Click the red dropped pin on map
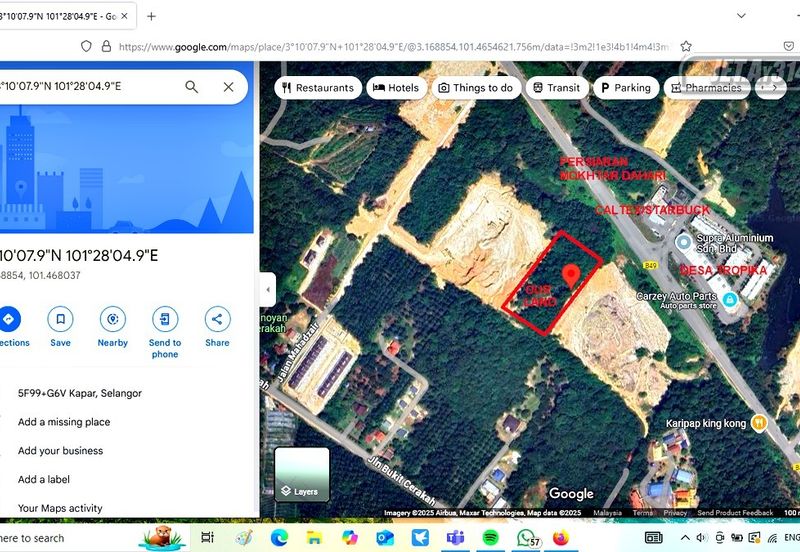Image resolution: width=800 pixels, height=552 pixels. [572, 275]
